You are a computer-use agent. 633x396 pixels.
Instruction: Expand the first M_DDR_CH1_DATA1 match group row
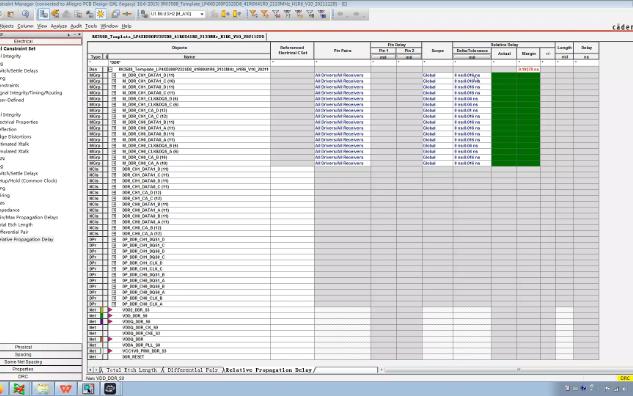point(114,75)
